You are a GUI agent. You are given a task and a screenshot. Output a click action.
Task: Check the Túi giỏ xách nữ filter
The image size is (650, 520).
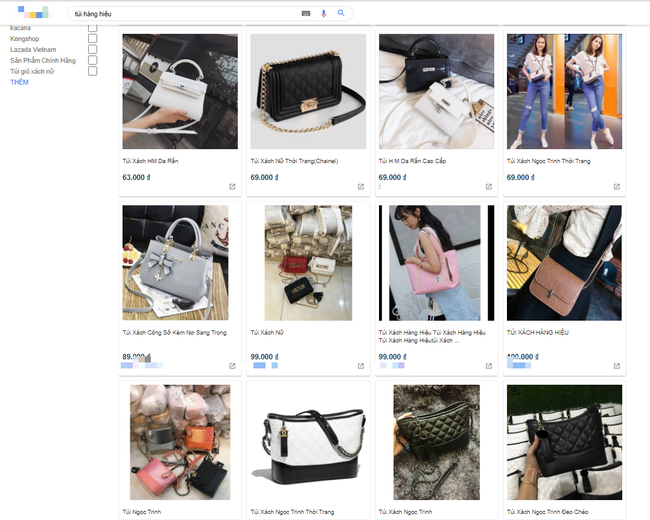pos(93,71)
